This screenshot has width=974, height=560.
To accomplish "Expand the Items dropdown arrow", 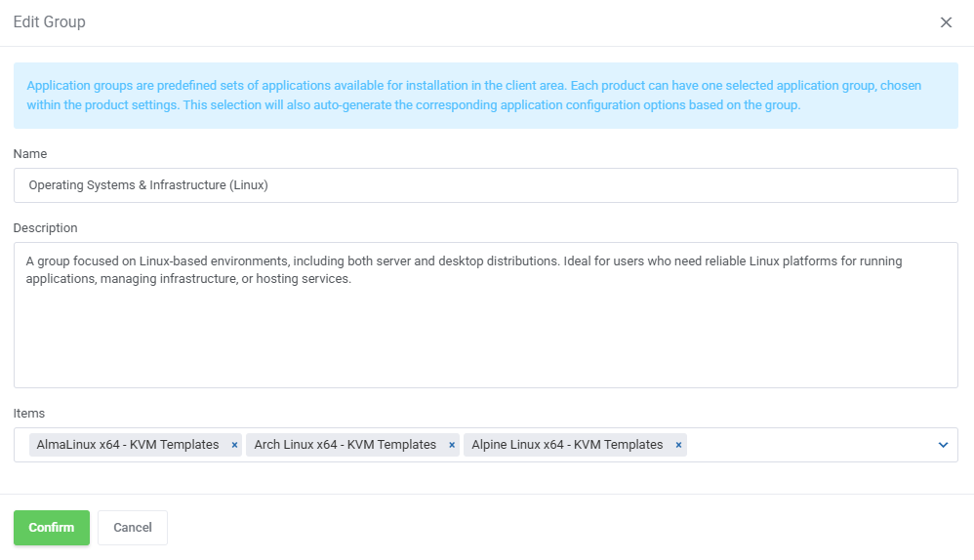I will (x=943, y=445).
